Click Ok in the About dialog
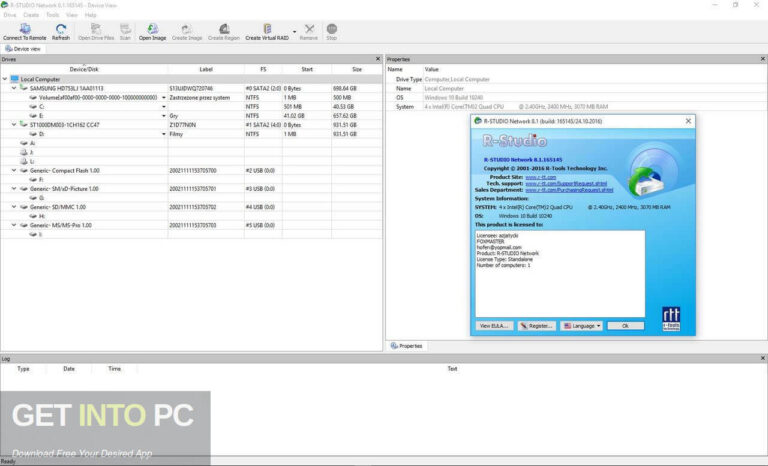768x466 pixels. 625,326
